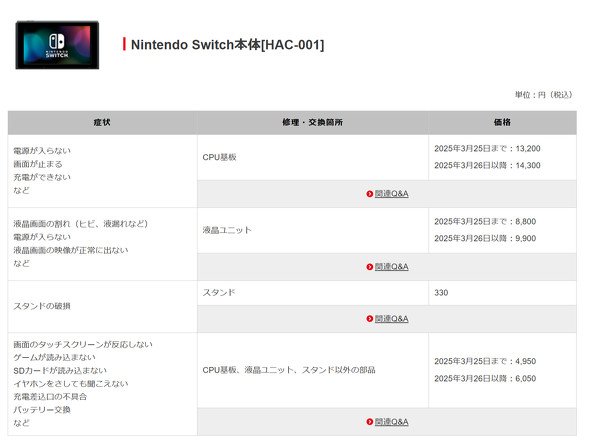
Task: Open 関連Q&A link in CPU基板 row
Action: tap(391, 194)
